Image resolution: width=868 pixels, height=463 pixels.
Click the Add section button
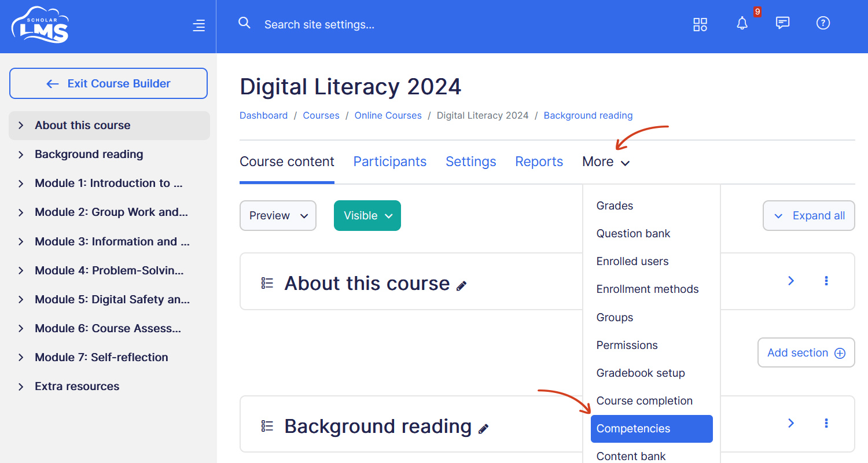806,353
